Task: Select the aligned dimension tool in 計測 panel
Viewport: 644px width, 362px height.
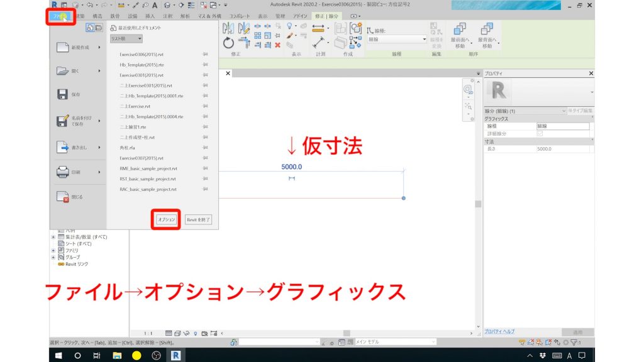Action: 318,28
